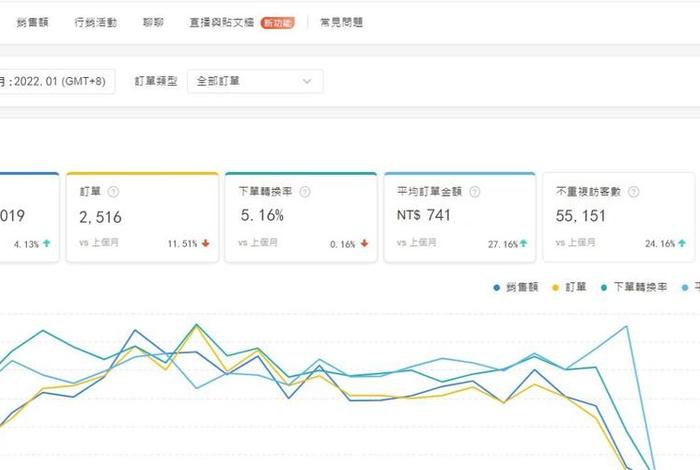Select the 訂單 metric card
The height and width of the screenshot is (470, 700).
point(142,217)
